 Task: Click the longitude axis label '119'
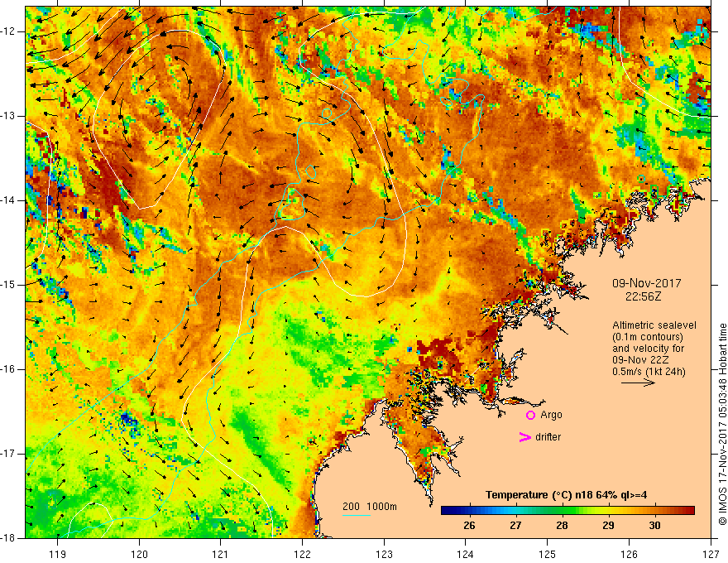pos(58,554)
